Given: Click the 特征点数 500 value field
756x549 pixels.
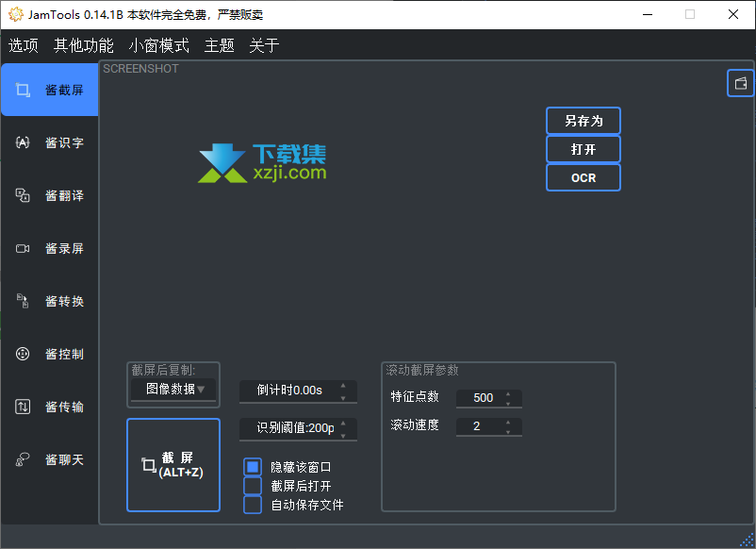Looking at the screenshot, I should [489, 398].
